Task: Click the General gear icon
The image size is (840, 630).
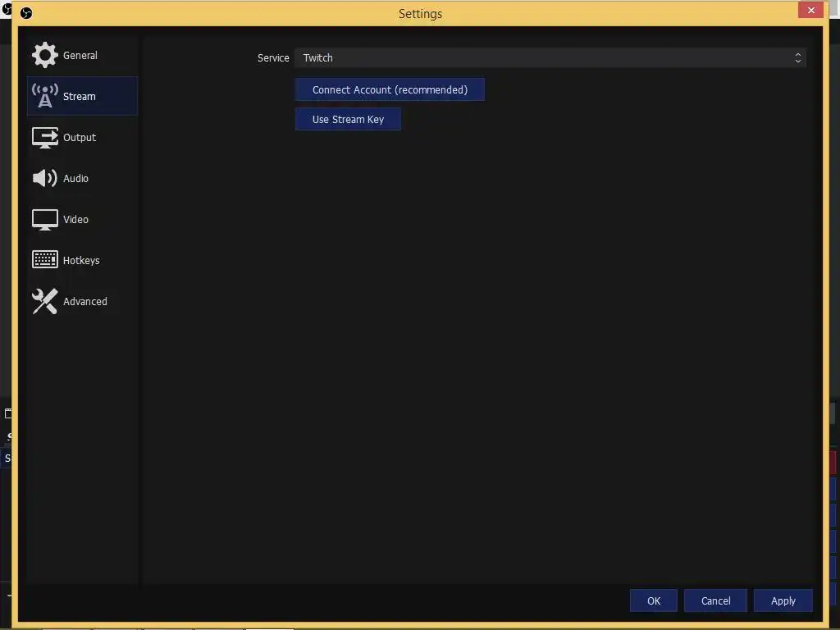Action: (x=44, y=55)
